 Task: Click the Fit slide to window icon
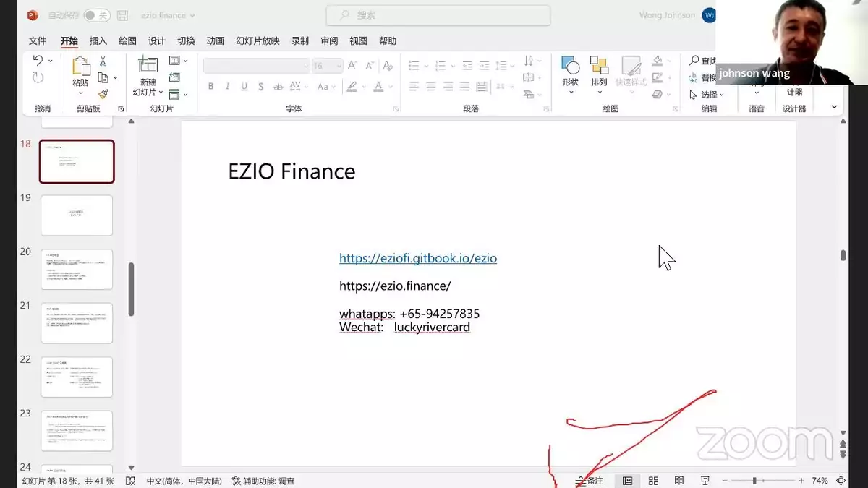tap(841, 481)
